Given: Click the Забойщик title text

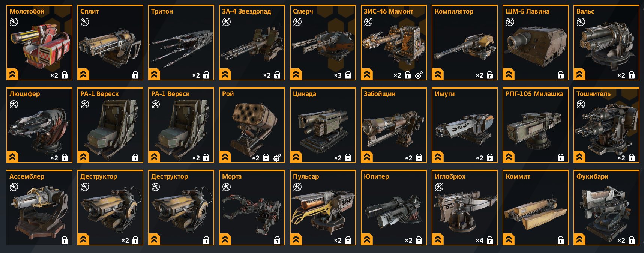Looking at the screenshot, I should pyautogui.click(x=380, y=94).
